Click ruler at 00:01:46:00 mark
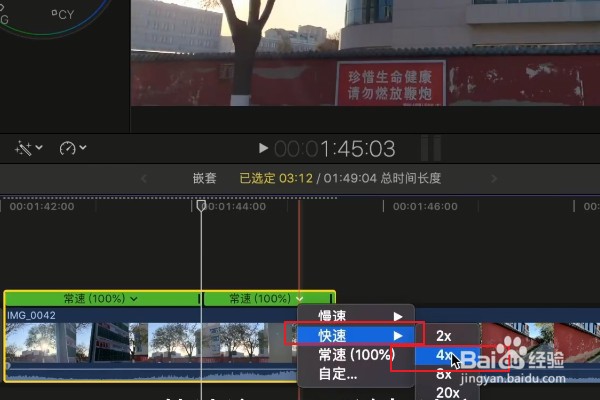Screen dimensions: 600x400 (x=425, y=207)
